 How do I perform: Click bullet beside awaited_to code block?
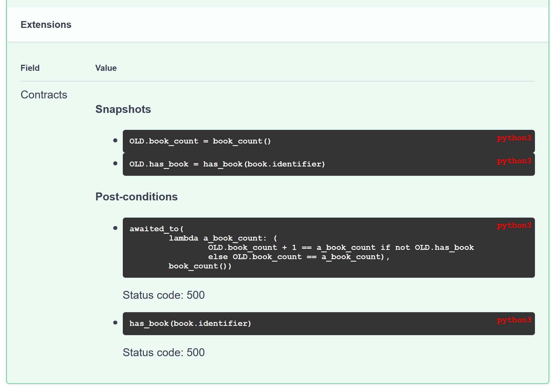[115, 228]
